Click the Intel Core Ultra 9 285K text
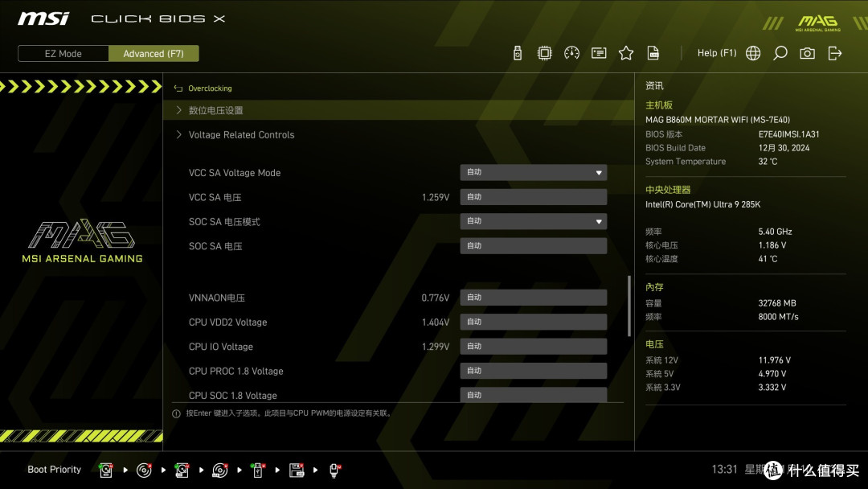This screenshot has width=868, height=489. point(702,204)
